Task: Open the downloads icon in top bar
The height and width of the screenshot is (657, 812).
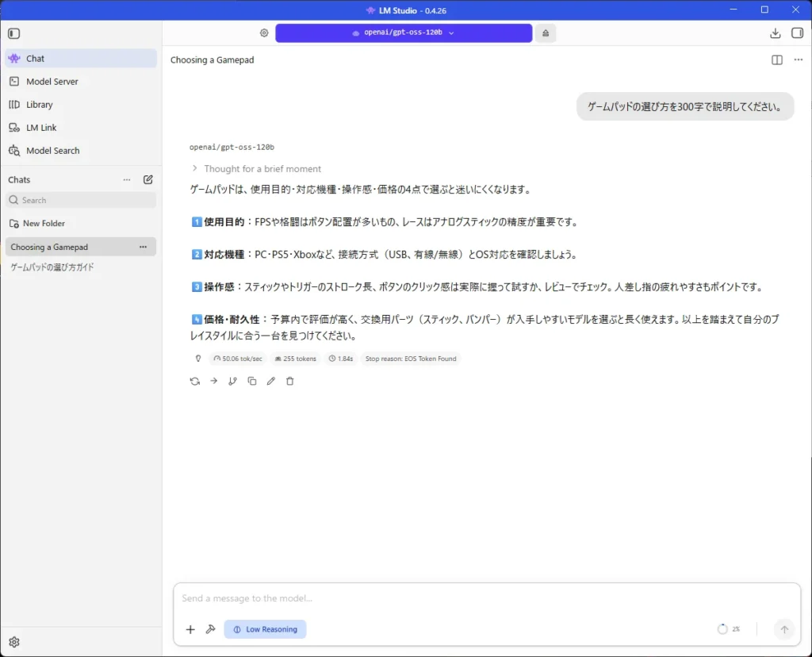Action: (x=776, y=33)
